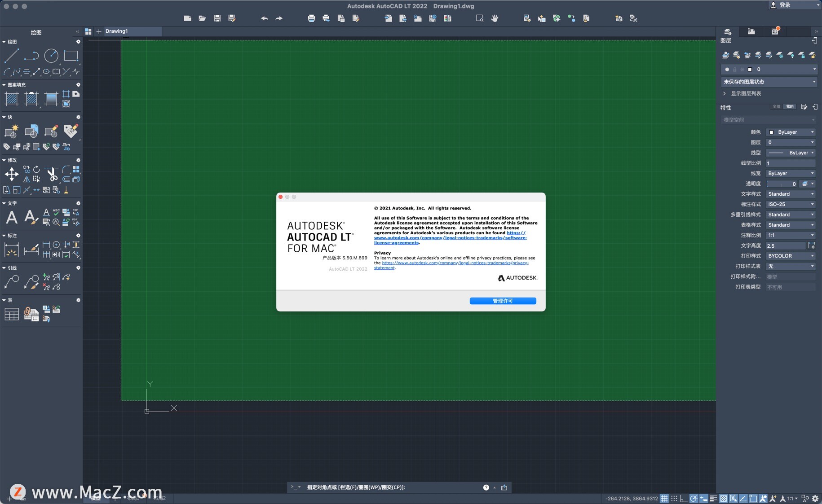
Task: Click the 管理许可 manage license button
Action: [503, 301]
